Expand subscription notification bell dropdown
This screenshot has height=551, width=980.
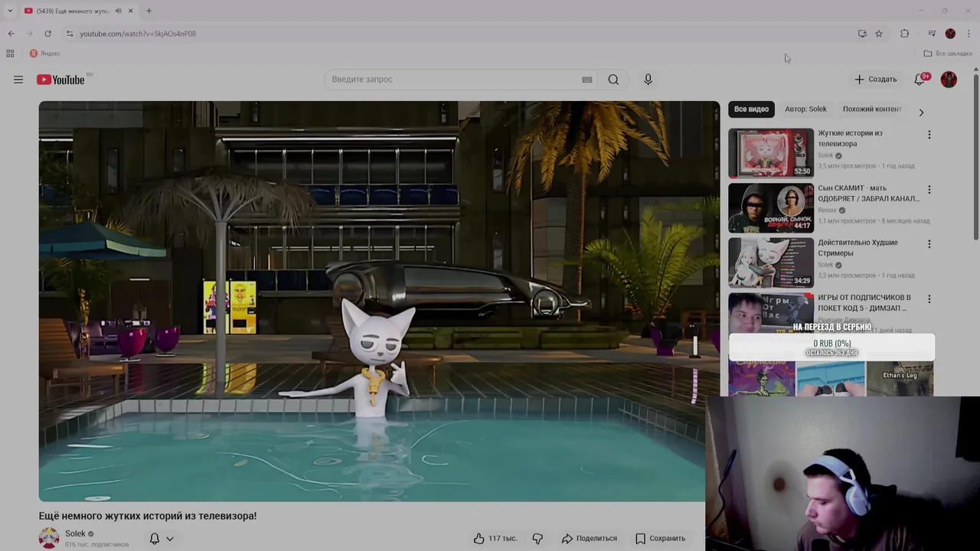170,539
